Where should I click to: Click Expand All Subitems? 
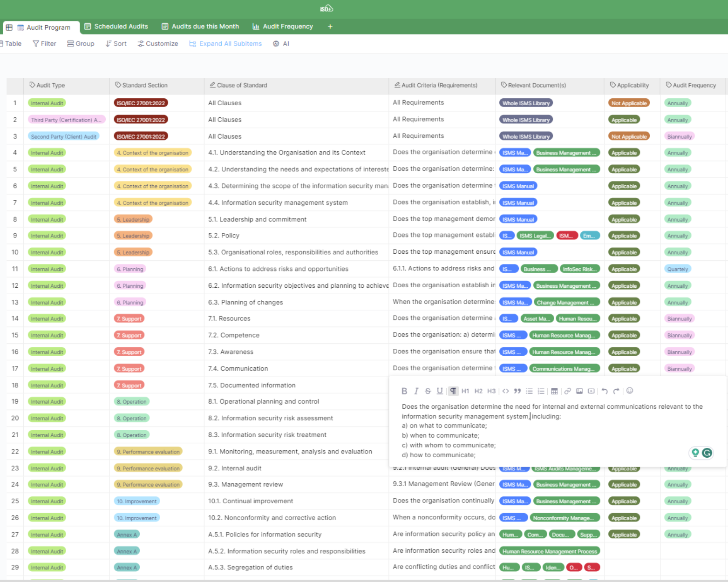point(225,44)
